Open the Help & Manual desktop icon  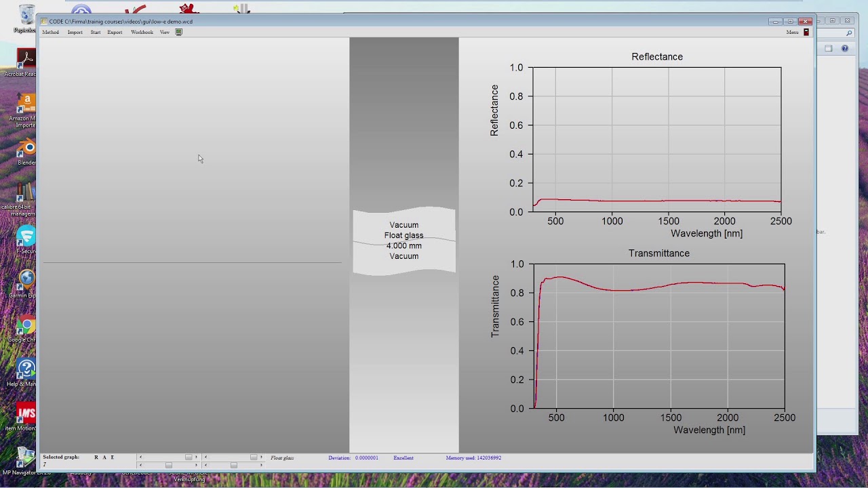point(26,372)
